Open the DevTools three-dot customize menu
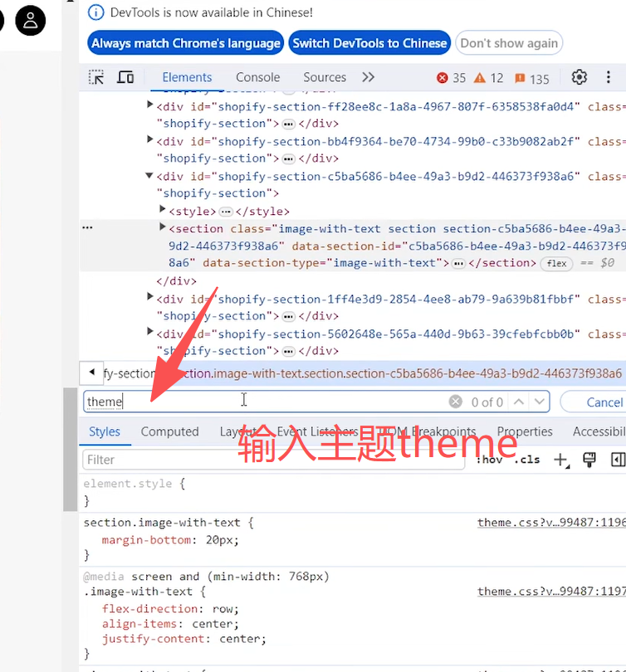 (x=608, y=78)
